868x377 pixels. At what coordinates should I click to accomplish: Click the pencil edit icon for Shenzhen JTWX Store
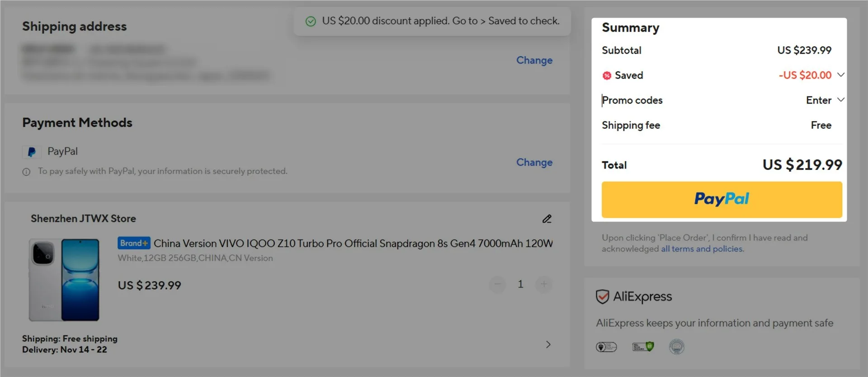click(x=547, y=219)
